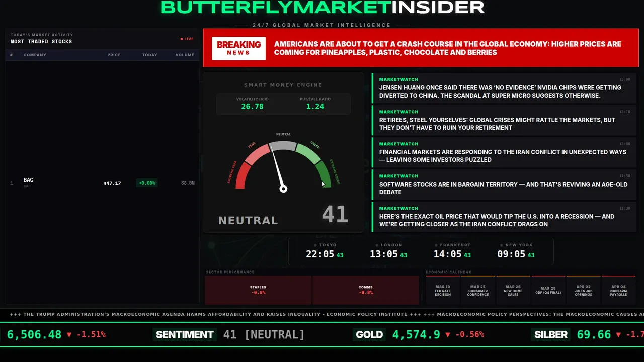The height and width of the screenshot is (362, 644).
Task: Click the New York clock 09:05
Action: click(x=511, y=254)
